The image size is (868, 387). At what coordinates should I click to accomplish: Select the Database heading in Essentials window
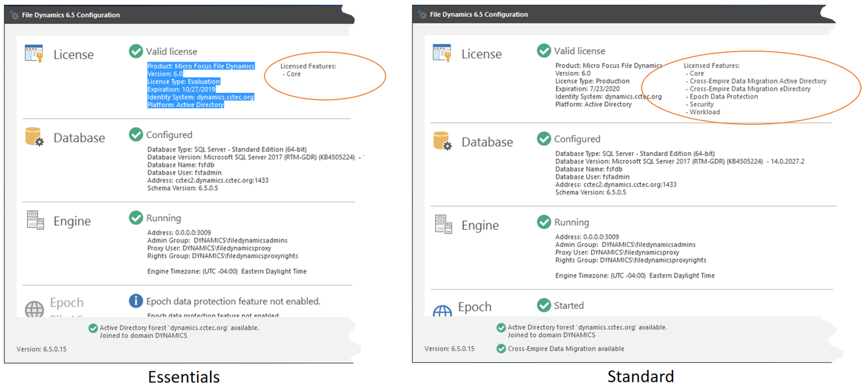click(x=79, y=137)
